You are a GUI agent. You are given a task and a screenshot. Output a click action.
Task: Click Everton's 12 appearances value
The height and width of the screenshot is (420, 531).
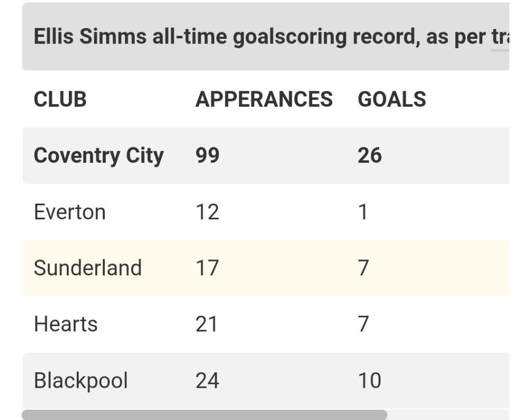tap(207, 212)
